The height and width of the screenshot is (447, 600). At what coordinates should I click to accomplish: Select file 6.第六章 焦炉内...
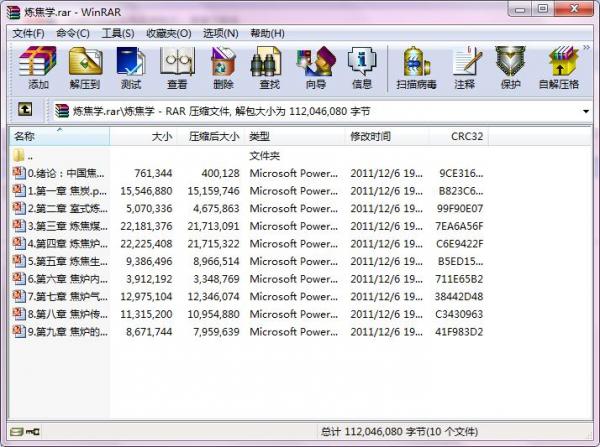coord(249,279)
